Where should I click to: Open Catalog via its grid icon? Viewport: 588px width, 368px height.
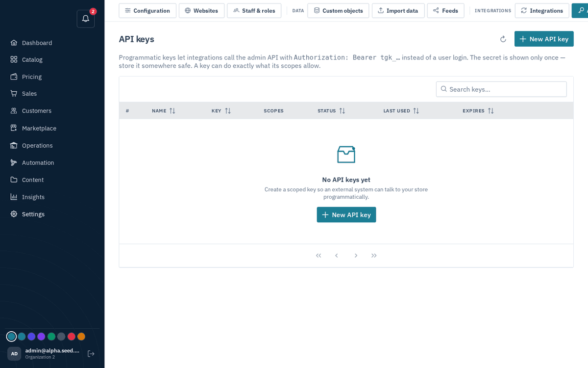14,59
